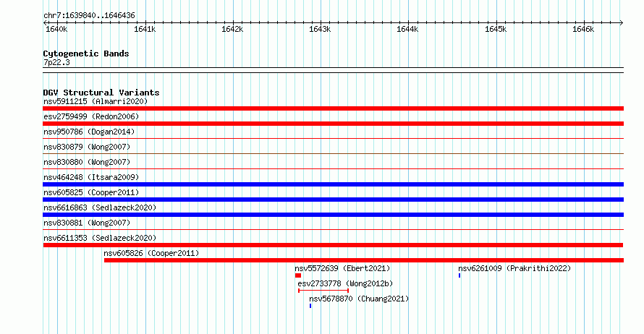Click the 1643k ruler position
644x334 pixels.
click(320, 29)
